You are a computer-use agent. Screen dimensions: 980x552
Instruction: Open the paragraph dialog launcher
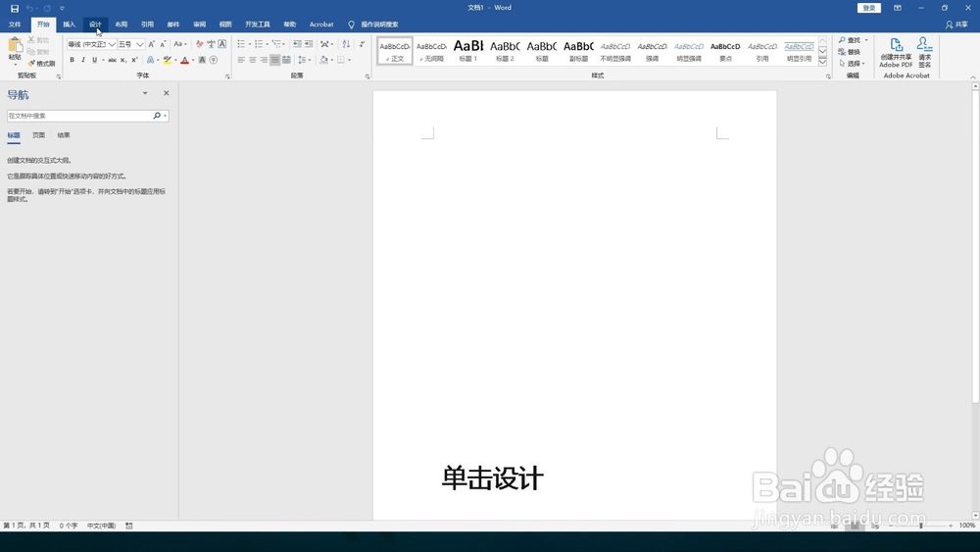point(367,76)
